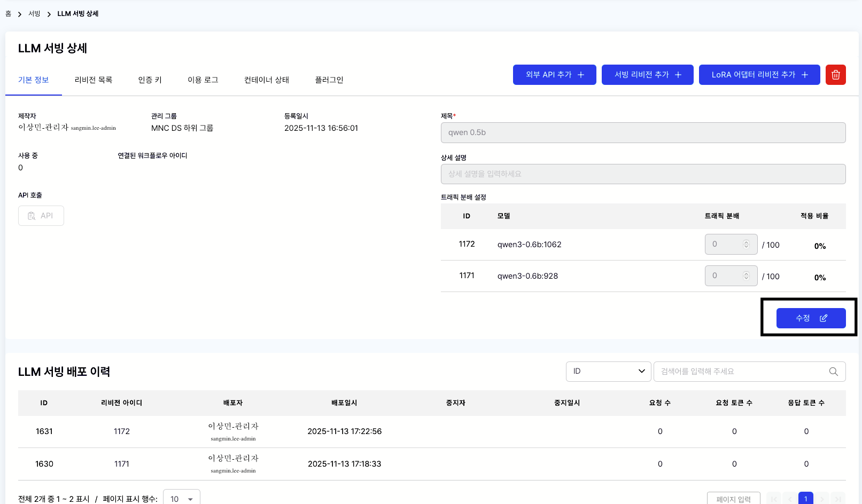The image size is (862, 504).
Task: Open the ID search filter dropdown
Action: point(608,372)
